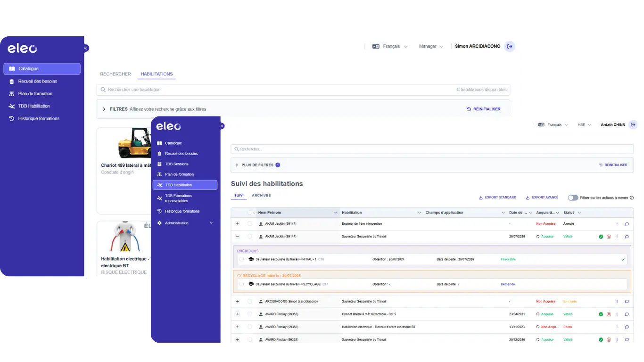Image resolution: width=644 pixels, height=362 pixels.
Task: Open the three-dot menu on the Equipier de 1ère intervention row
Action: tap(617, 224)
